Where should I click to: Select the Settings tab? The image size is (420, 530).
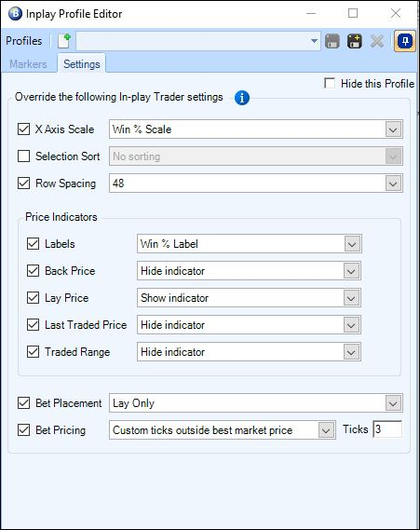pos(81,64)
